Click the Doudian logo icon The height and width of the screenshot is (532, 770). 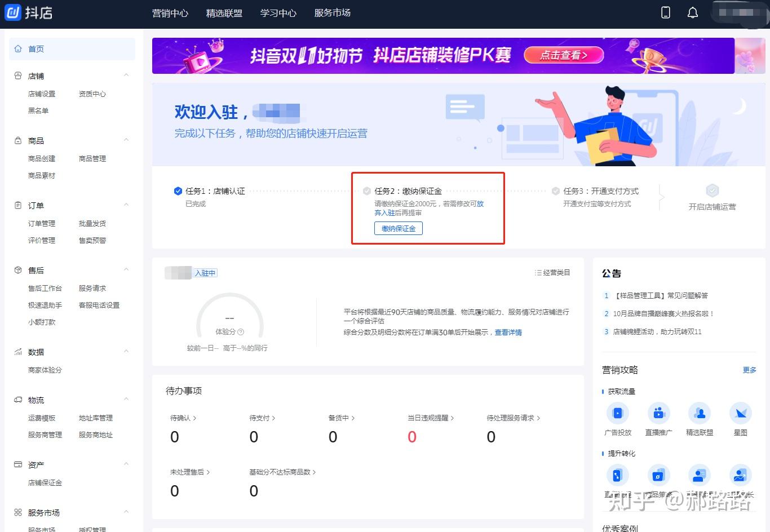pos(12,12)
